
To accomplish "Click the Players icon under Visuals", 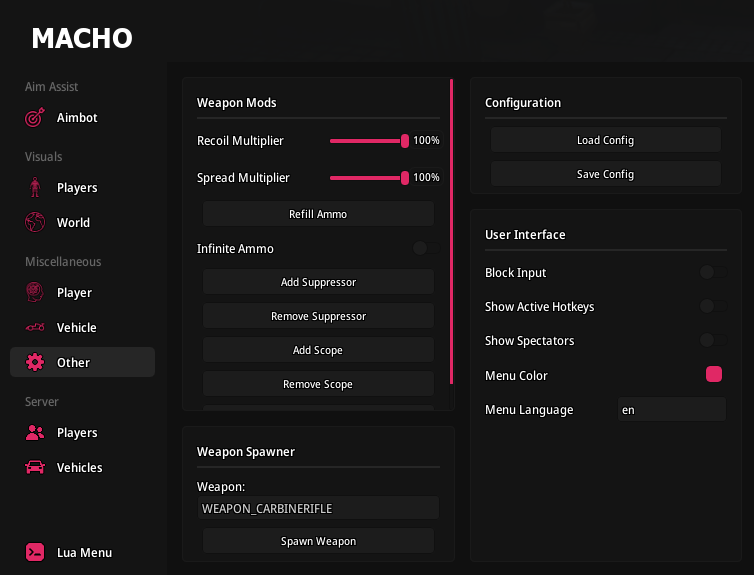I will click(35, 188).
